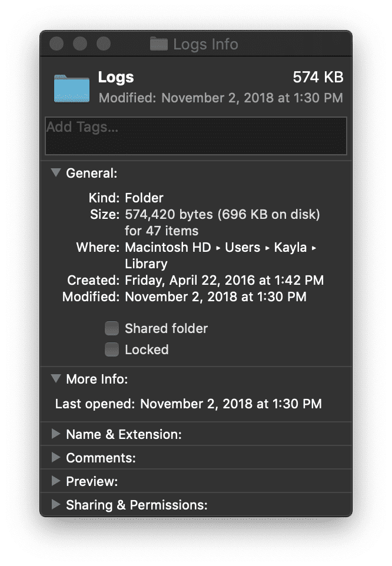Screen dimensions: 392x566
Task: Collapse the General section
Action: 55,173
